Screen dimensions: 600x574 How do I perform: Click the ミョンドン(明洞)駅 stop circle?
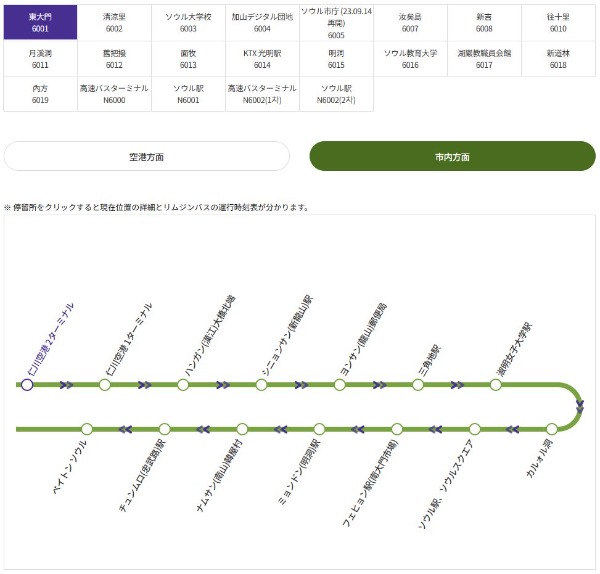coord(319,429)
